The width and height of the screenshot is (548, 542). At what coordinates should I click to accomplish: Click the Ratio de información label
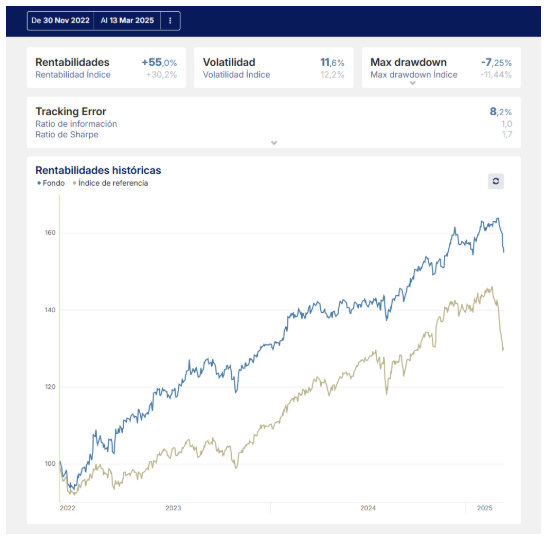[76, 124]
